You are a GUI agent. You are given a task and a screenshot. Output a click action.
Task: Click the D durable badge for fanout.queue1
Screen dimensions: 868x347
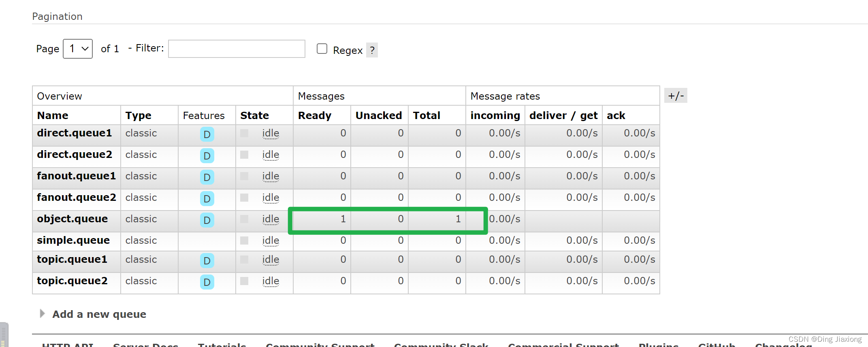pos(207,177)
